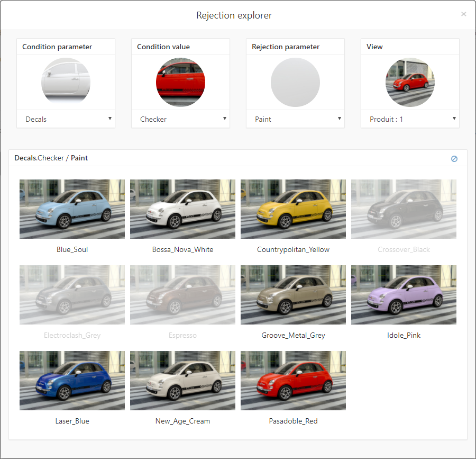The height and width of the screenshot is (459, 476).
Task: Re-enable the rejected Espresso paint
Action: (x=182, y=295)
